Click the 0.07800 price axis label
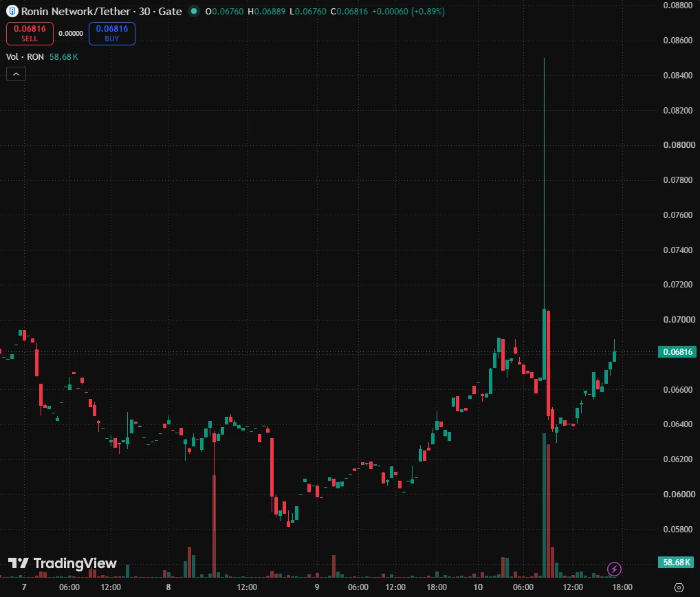The width and height of the screenshot is (700, 597). [x=678, y=180]
